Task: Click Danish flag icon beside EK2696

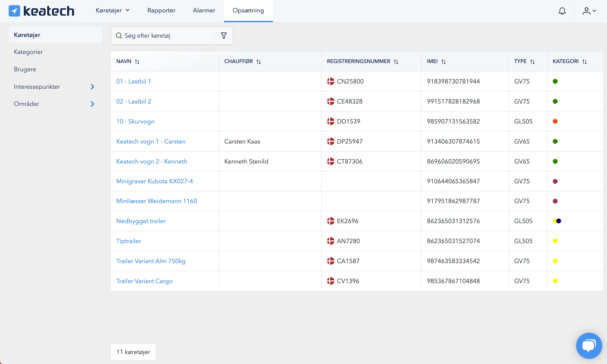Action: click(x=330, y=221)
